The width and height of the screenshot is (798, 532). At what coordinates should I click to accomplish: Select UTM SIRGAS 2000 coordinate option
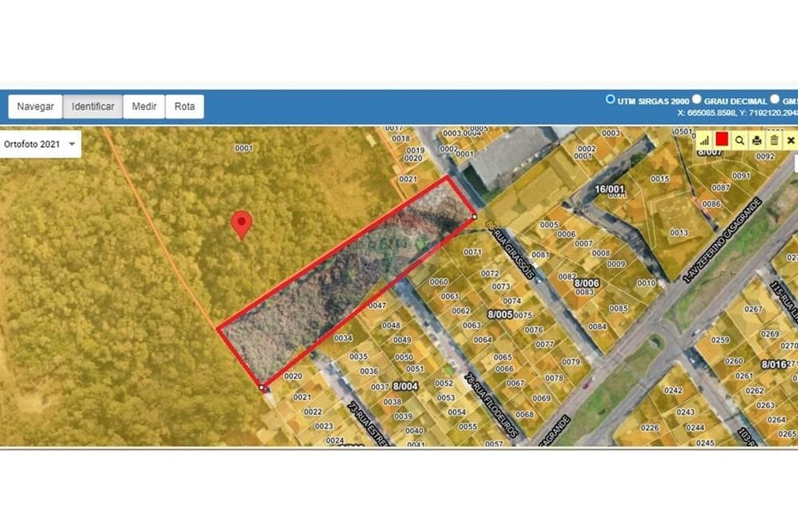tap(610, 99)
